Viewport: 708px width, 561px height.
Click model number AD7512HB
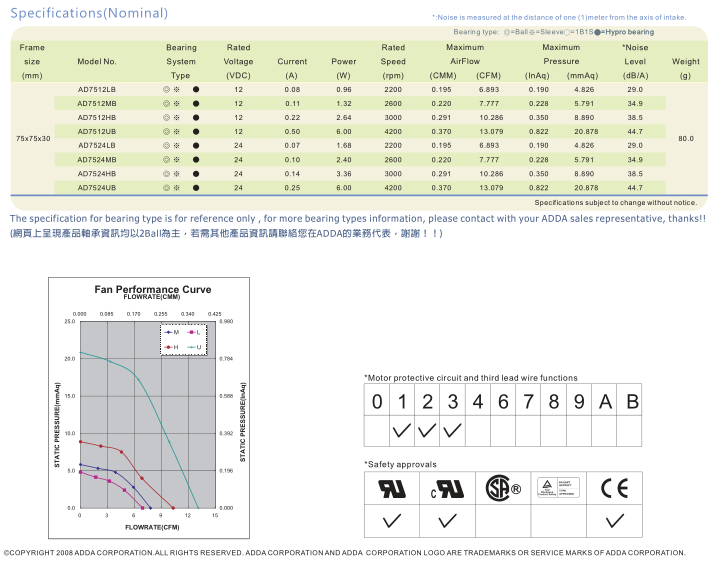tap(97, 117)
